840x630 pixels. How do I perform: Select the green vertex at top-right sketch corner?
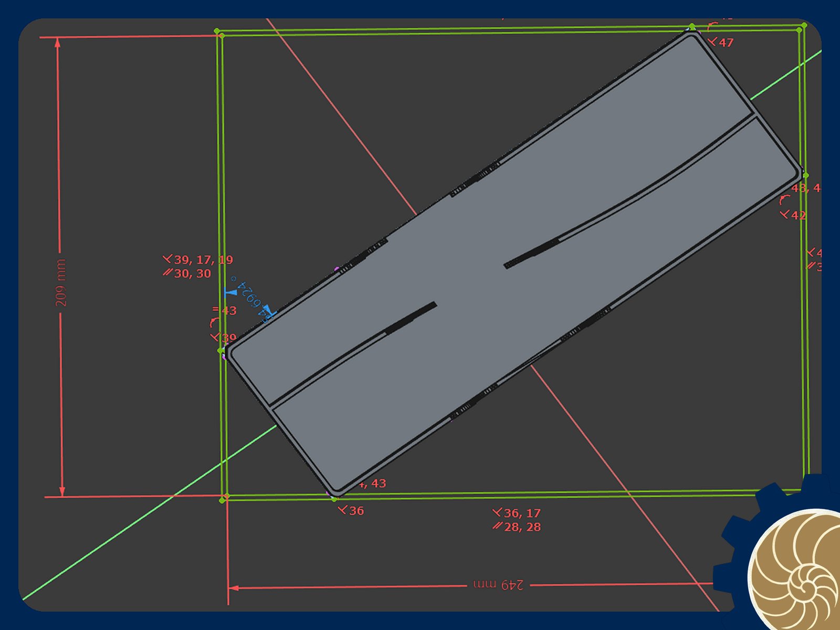tap(804, 25)
